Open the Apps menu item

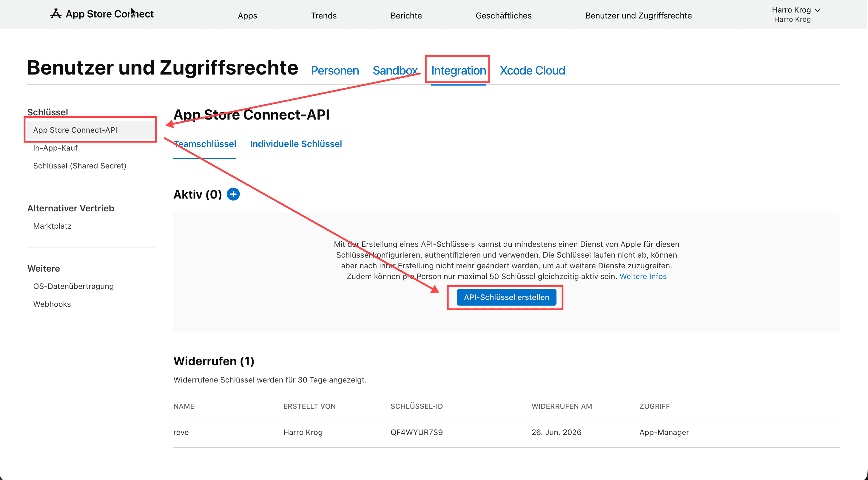pos(247,16)
